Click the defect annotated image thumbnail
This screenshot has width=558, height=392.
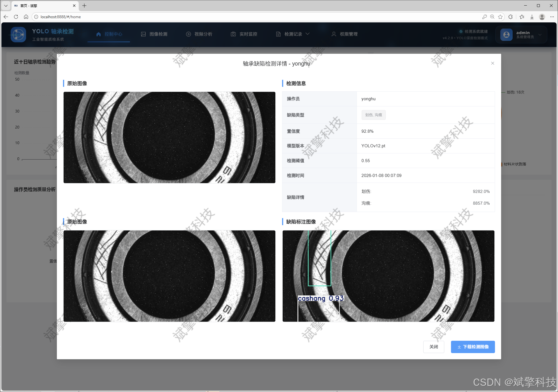click(x=388, y=276)
